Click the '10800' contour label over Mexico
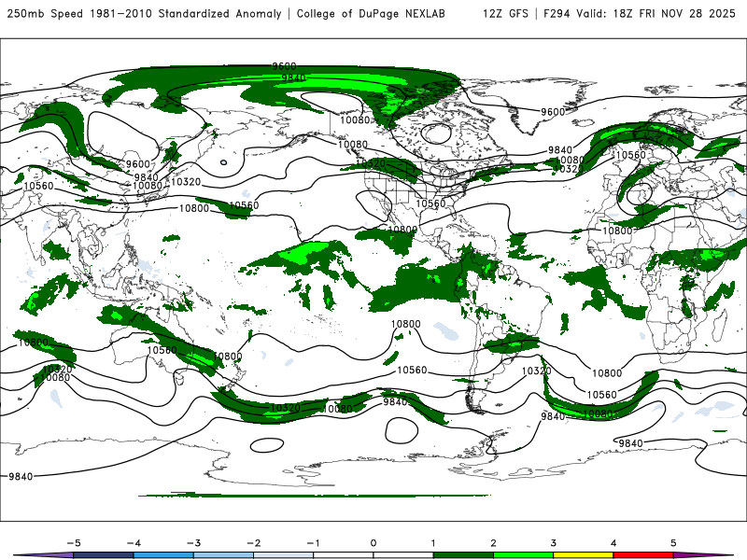The image size is (747, 560). coord(403,230)
